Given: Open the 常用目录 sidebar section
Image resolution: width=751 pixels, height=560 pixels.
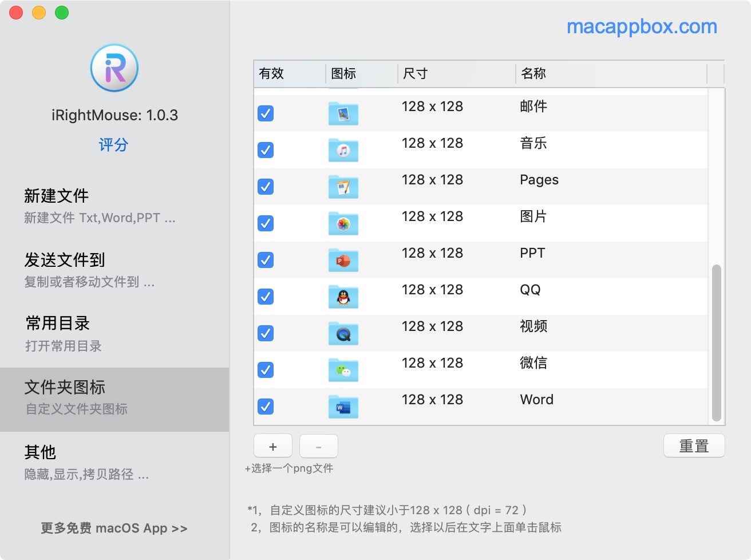Looking at the screenshot, I should (114, 335).
